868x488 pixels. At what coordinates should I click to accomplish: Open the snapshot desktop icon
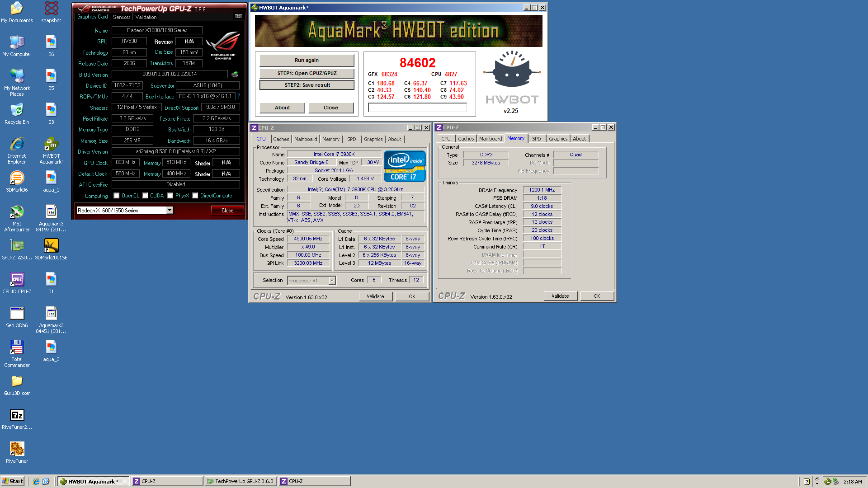(x=51, y=12)
